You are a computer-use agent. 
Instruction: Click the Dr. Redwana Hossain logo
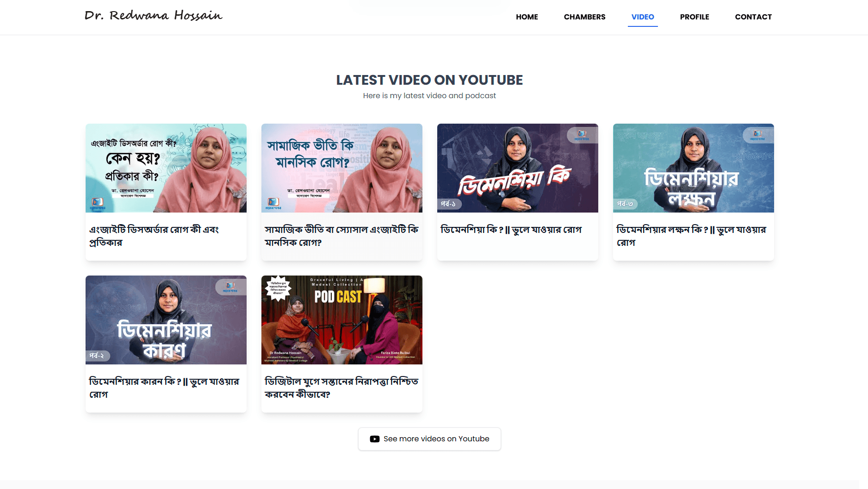pyautogui.click(x=153, y=16)
